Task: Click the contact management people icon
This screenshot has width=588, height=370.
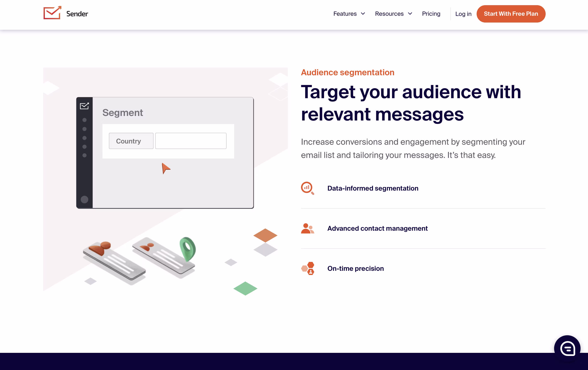Action: (x=307, y=228)
